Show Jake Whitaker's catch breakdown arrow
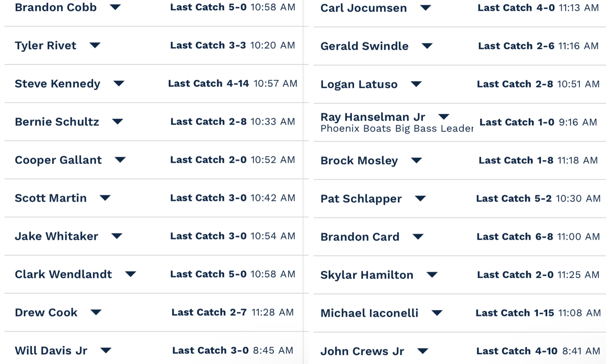 [117, 236]
